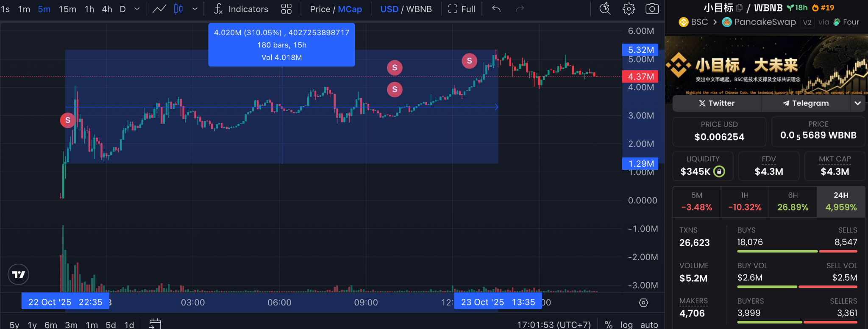This screenshot has width=868, height=329.
Task: Select the 6H stats tab
Action: 793,202
